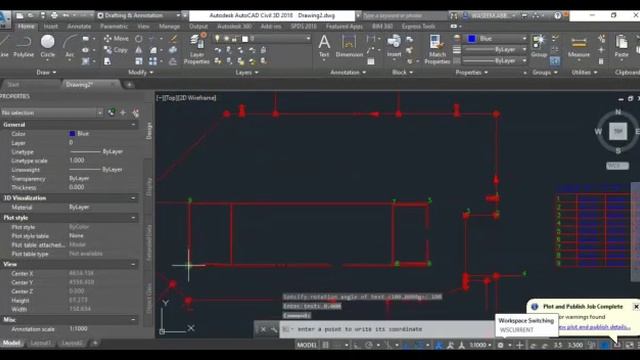The image size is (640, 360).
Task: Select the Dimension tool
Action: tap(349, 46)
